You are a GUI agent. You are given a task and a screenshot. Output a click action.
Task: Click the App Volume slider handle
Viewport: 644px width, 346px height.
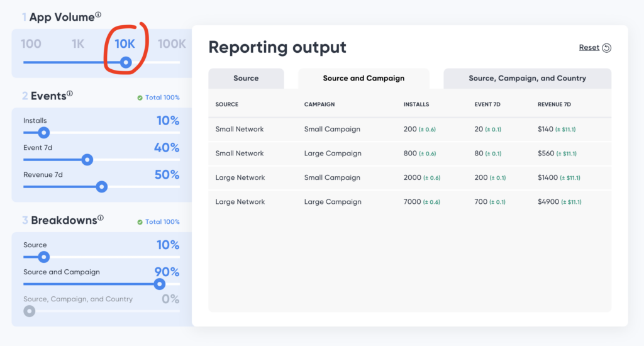[x=126, y=62]
